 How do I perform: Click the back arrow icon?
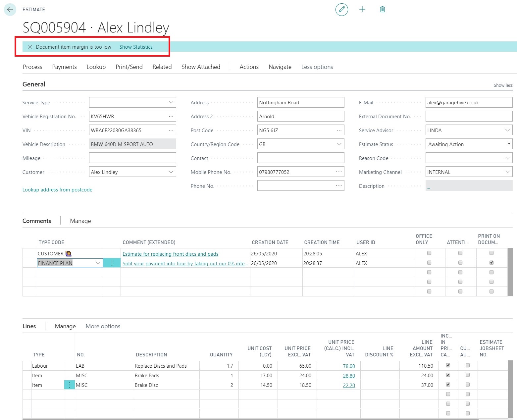tap(10, 10)
